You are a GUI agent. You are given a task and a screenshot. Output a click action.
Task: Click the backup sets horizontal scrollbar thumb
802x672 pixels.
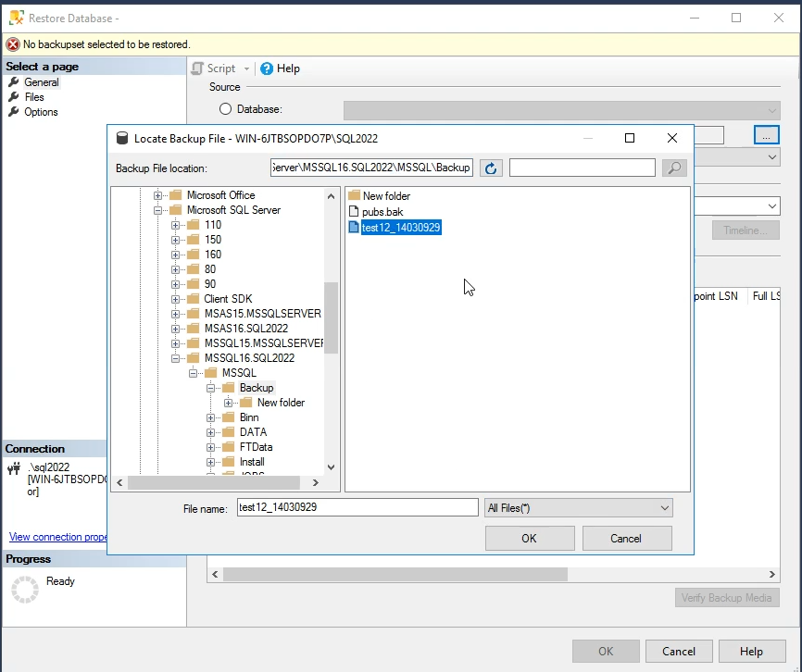click(x=395, y=575)
